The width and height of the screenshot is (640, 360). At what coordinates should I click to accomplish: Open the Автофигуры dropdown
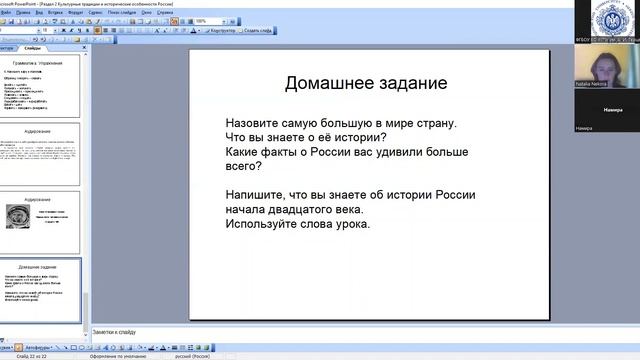[39, 348]
